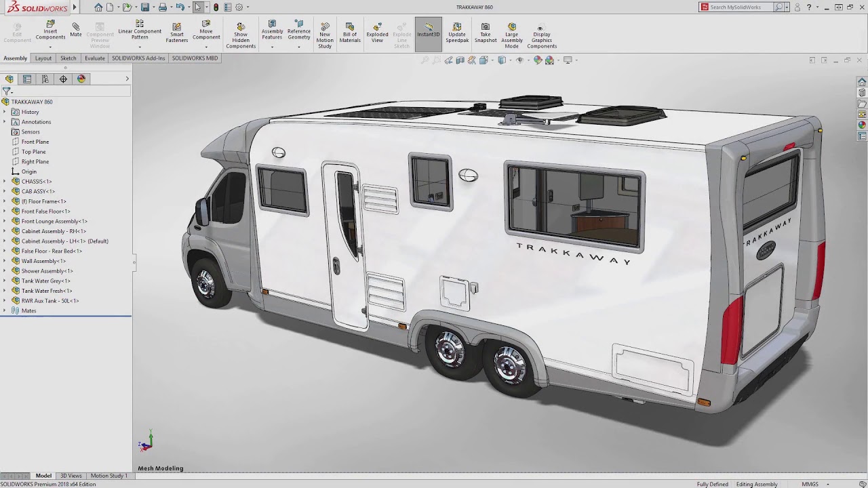Expand CHASSIS<1> component
This screenshot has height=488, width=868.
pyautogui.click(x=5, y=182)
